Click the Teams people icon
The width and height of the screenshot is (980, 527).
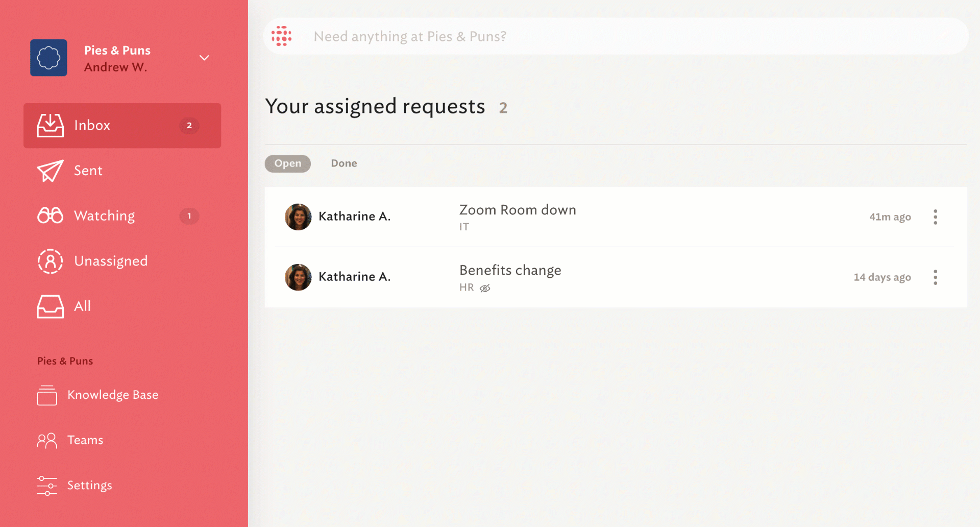pyautogui.click(x=47, y=440)
